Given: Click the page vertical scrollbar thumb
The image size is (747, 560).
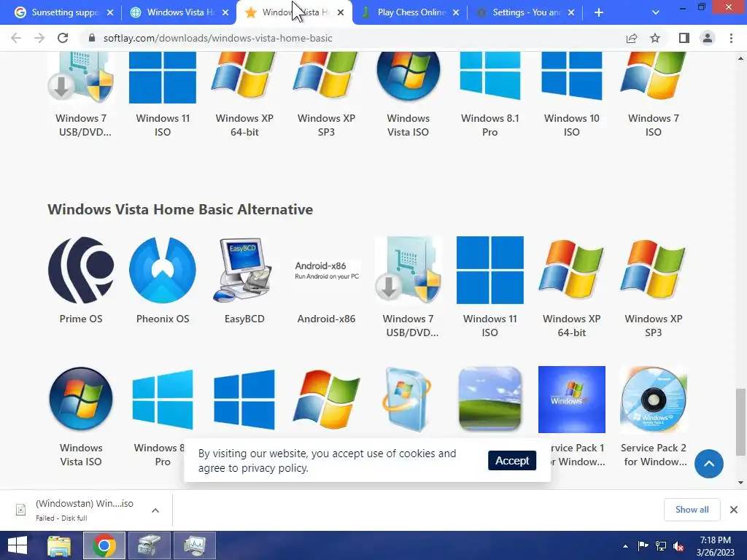Looking at the screenshot, I should point(740,422).
